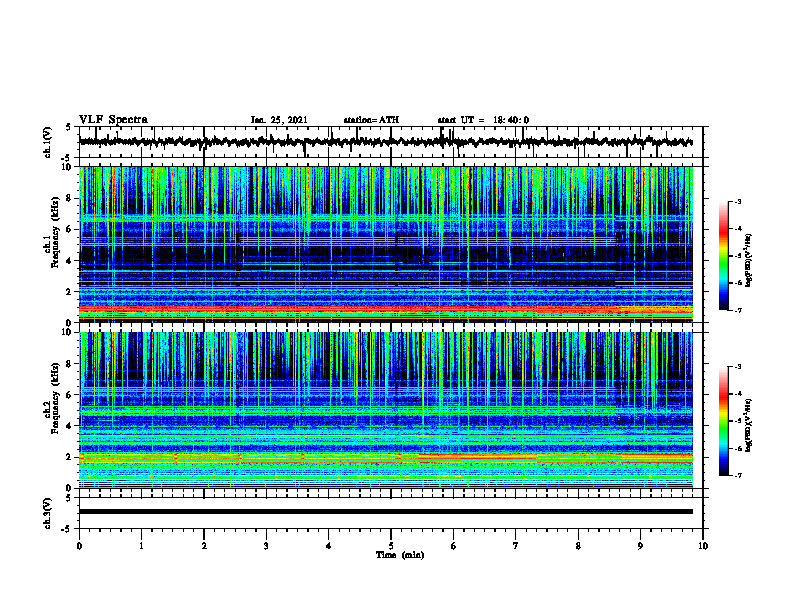Screen dimensions: 792x612
Task: Click the 8 tick on Time axis
Action: pos(578,546)
